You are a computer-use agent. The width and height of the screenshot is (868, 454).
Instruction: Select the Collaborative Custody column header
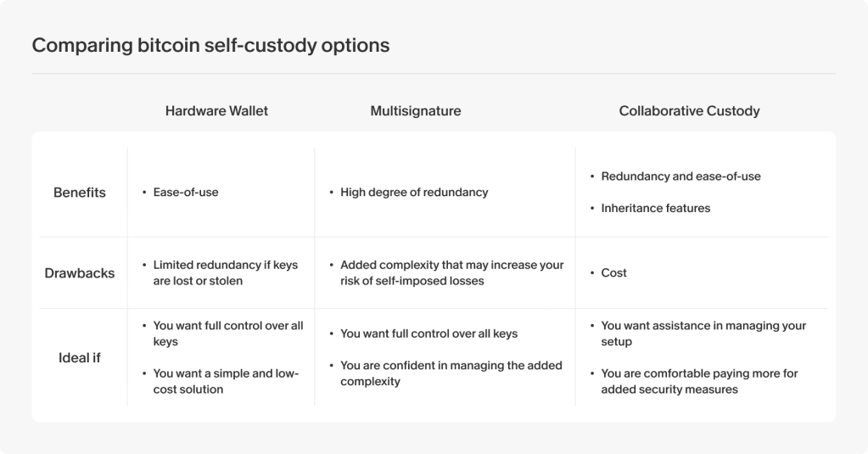tap(689, 110)
